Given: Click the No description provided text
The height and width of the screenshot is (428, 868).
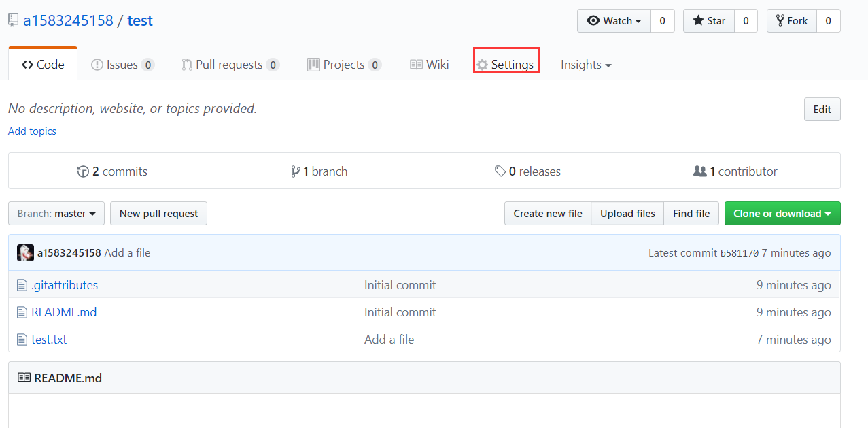Looking at the screenshot, I should click(x=133, y=108).
